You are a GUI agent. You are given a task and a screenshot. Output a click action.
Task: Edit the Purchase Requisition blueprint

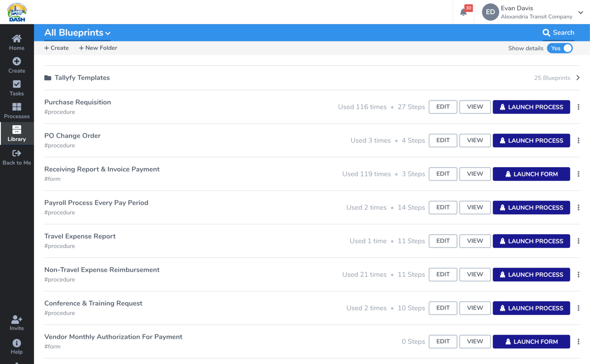tap(443, 107)
